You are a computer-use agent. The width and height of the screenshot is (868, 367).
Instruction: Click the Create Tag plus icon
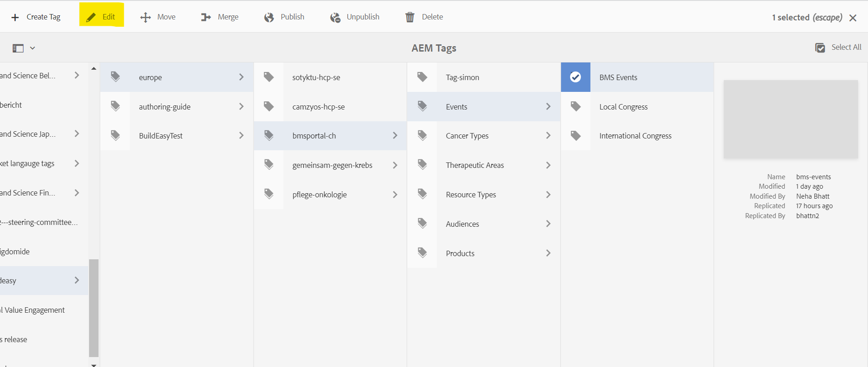click(x=15, y=17)
